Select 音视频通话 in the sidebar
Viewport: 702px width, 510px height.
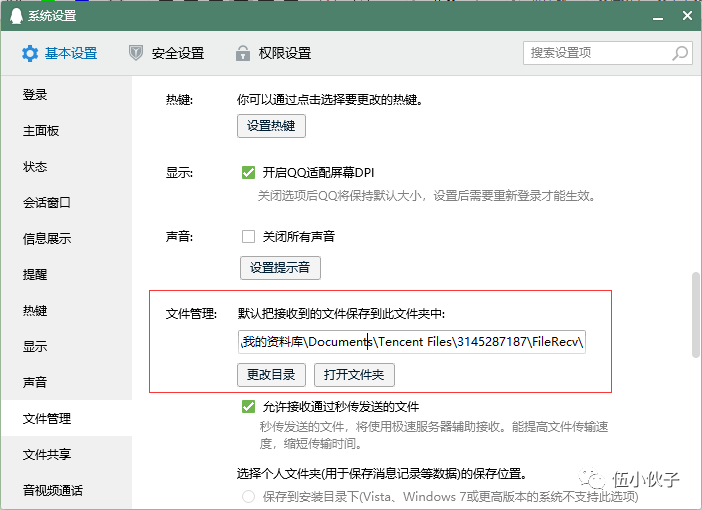point(66,490)
